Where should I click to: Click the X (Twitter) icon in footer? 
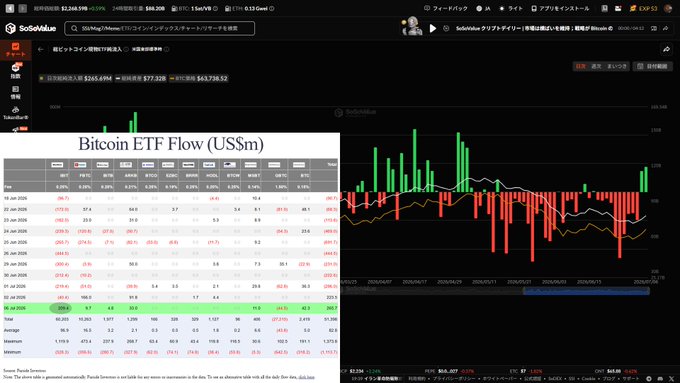[x=671, y=379]
